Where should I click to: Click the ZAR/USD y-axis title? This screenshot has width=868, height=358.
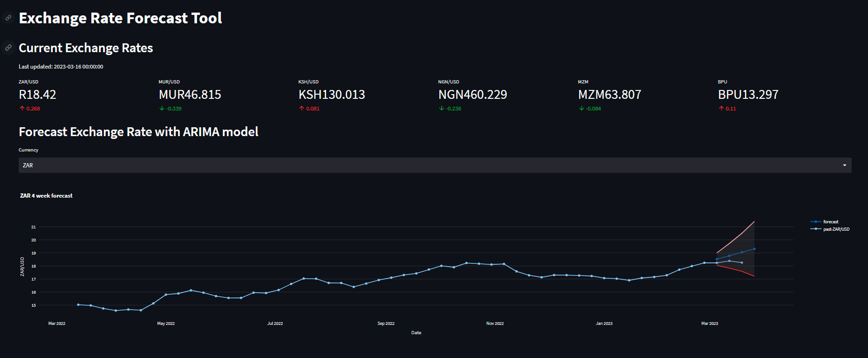point(22,267)
